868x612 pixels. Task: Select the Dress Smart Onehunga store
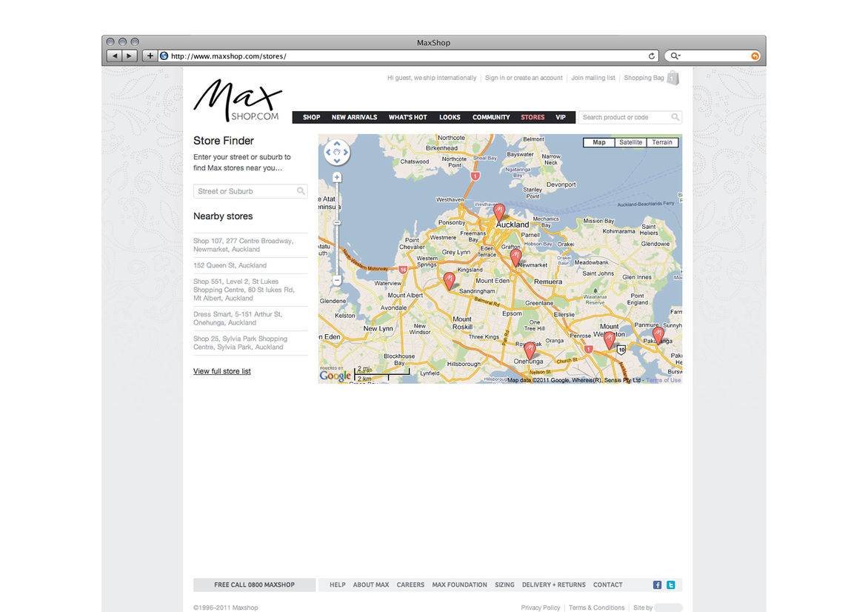[x=238, y=319]
